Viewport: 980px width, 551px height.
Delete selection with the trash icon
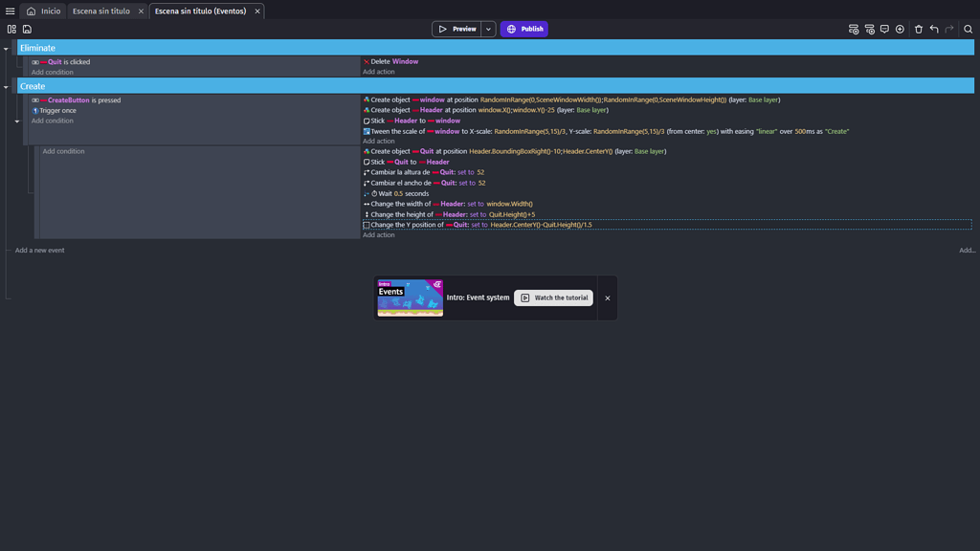[x=918, y=29]
